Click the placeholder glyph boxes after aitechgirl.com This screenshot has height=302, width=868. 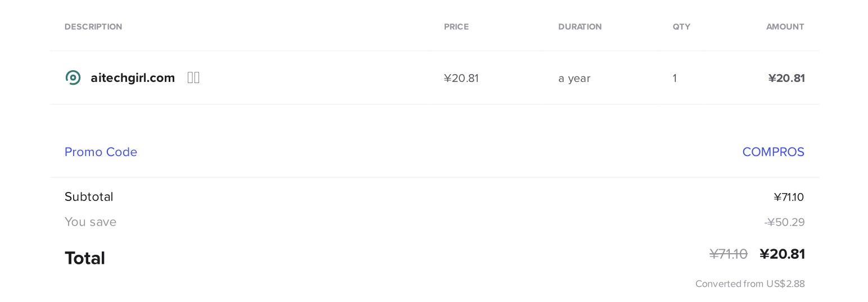[193, 77]
